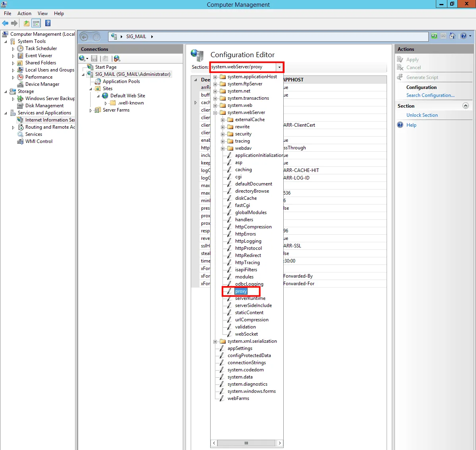
Task: Click the WMI Control icon
Action: pos(20,141)
